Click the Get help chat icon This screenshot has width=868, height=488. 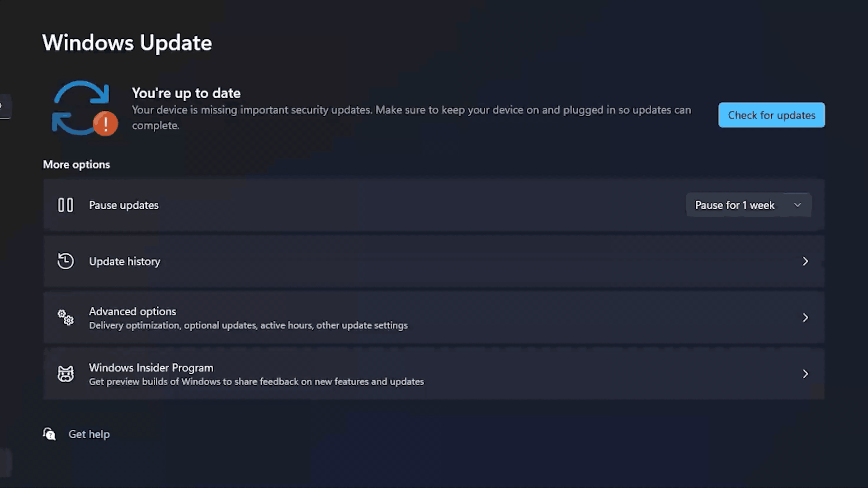49,434
